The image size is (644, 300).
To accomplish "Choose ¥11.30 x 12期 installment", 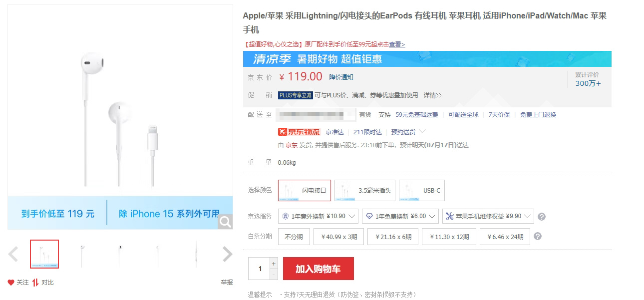I will click(449, 237).
